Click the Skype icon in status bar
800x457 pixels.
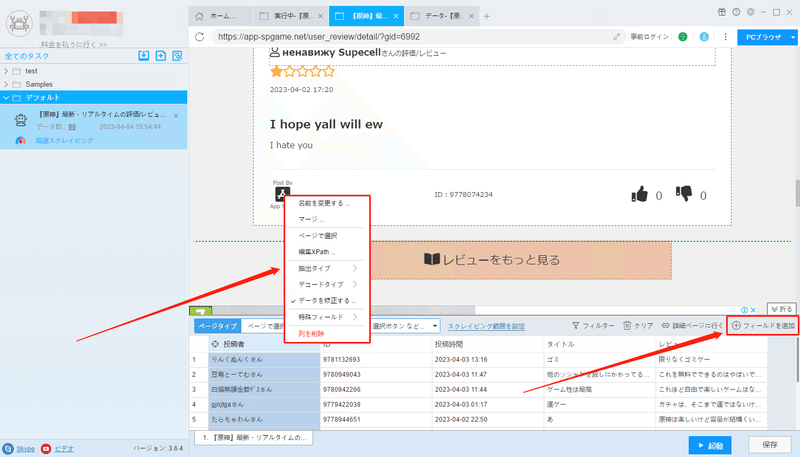click(8, 449)
